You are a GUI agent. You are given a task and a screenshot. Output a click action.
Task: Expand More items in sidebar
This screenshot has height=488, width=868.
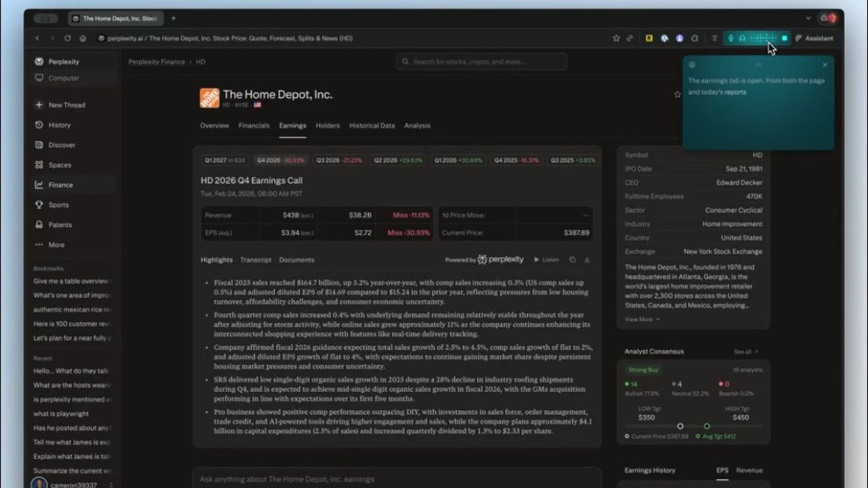56,245
